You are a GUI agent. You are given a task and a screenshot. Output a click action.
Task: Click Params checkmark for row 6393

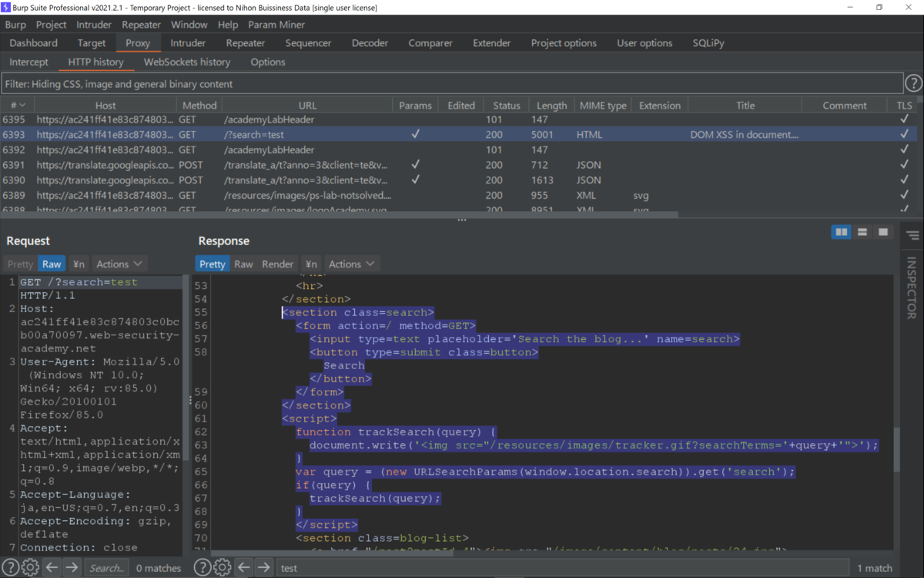tap(416, 134)
